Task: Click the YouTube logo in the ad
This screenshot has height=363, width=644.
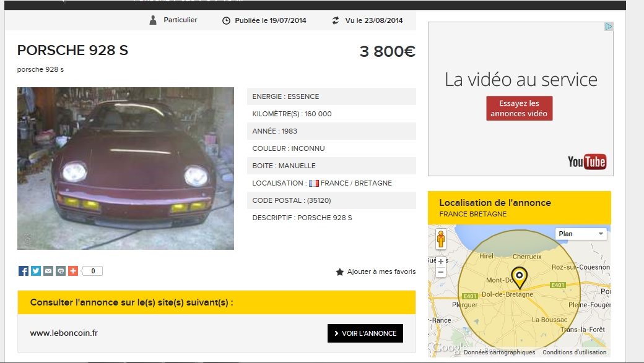Action: click(x=586, y=161)
